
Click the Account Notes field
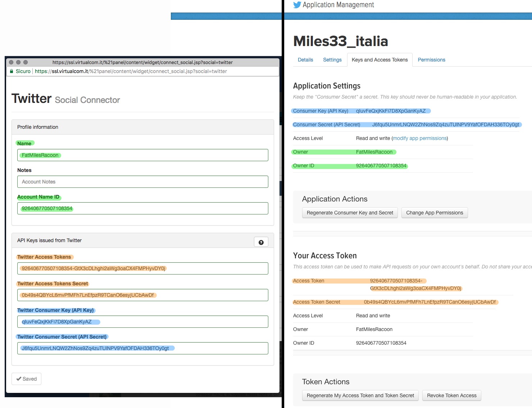click(x=143, y=182)
